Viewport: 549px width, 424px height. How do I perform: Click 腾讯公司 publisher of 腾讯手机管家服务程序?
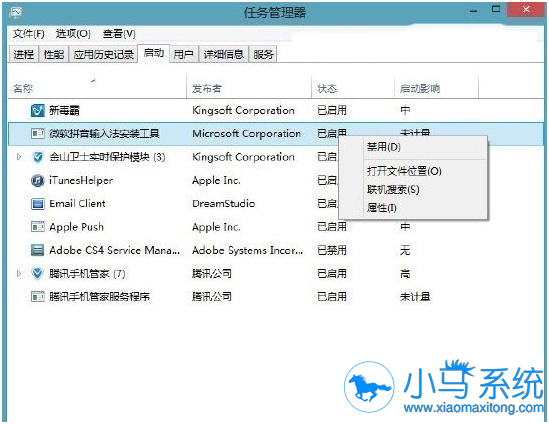point(212,297)
